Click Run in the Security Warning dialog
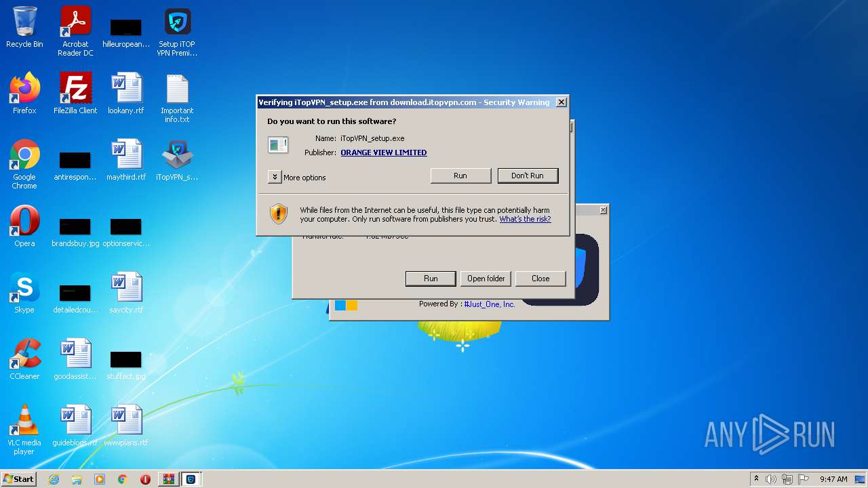 click(x=460, y=176)
